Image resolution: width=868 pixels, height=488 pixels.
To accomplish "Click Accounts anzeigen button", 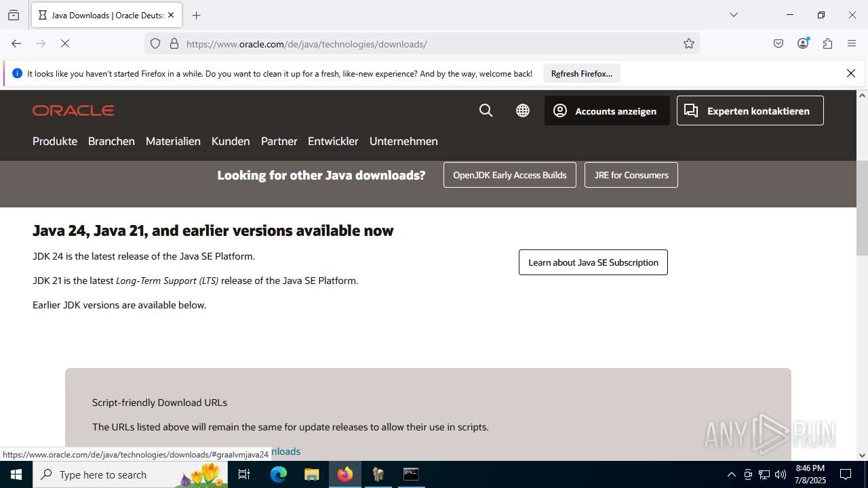I will coord(607,110).
